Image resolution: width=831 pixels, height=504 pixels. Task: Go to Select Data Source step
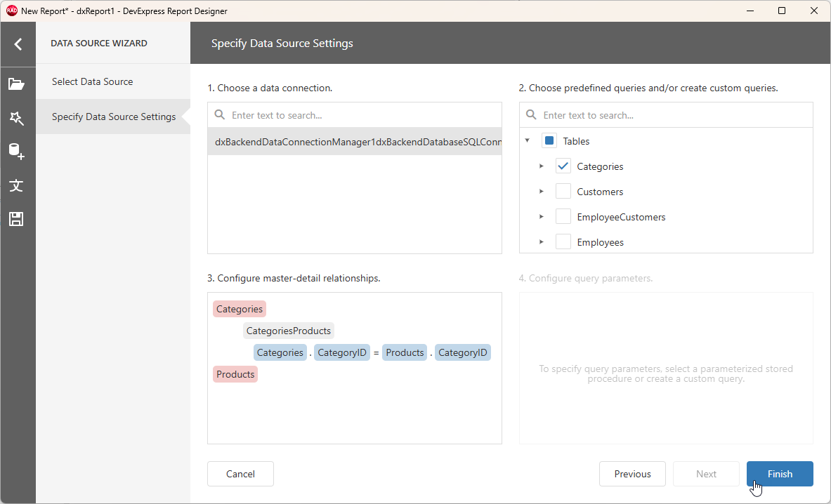tap(113, 81)
